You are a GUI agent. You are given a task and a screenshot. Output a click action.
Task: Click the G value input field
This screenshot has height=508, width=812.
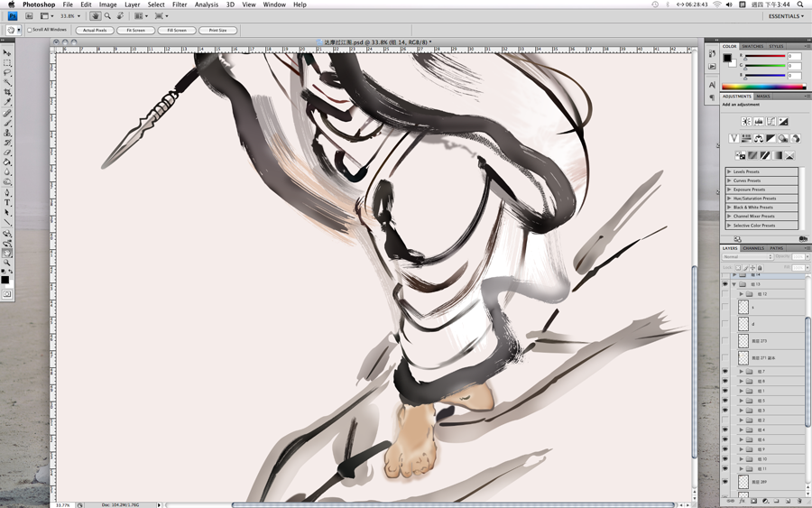click(x=794, y=66)
